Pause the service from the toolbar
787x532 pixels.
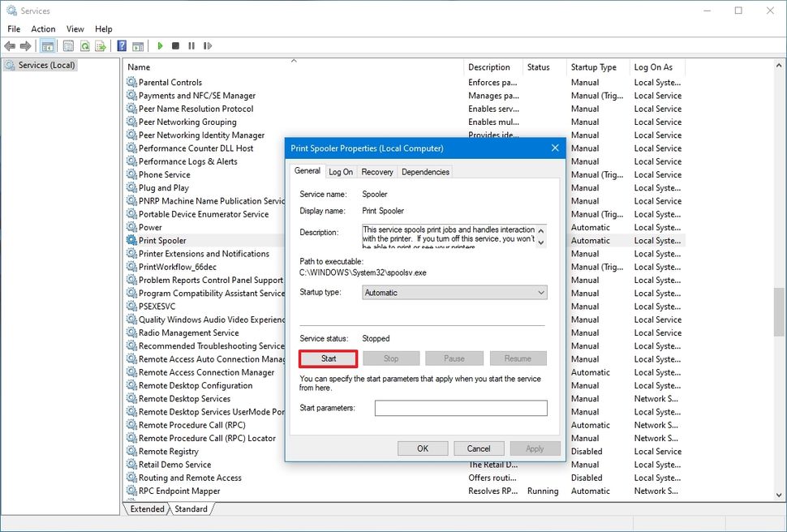[192, 46]
